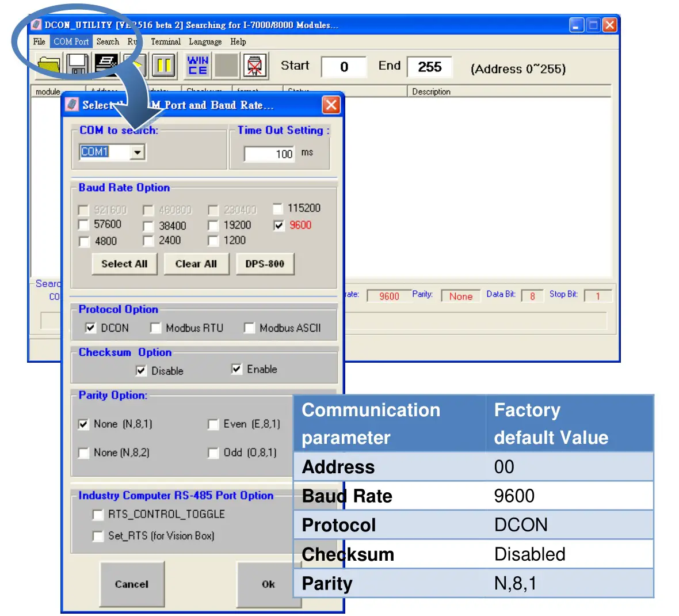Click the disconnect icon with the red X

pos(254,65)
